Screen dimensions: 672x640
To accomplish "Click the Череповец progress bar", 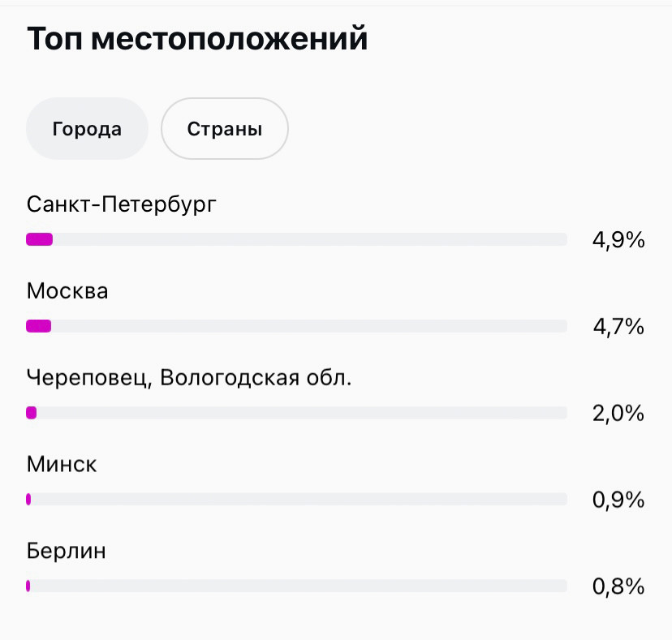I will coord(297,413).
